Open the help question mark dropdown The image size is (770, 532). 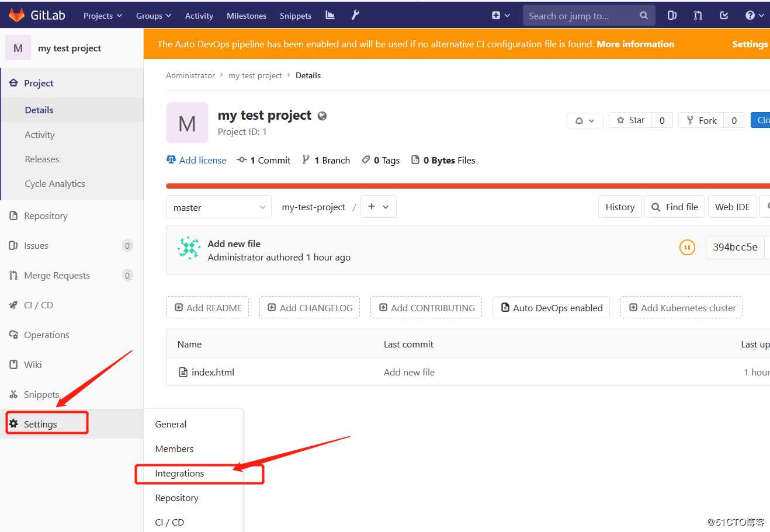(754, 16)
